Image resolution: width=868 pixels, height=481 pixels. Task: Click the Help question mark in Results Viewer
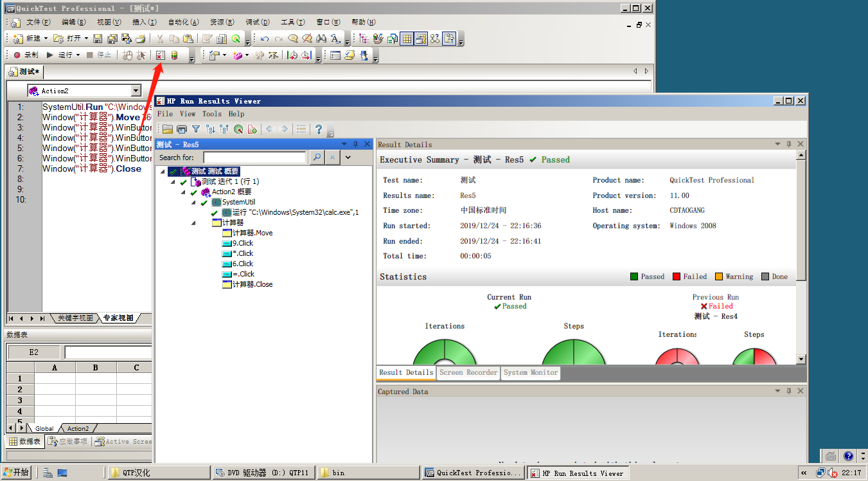[318, 129]
